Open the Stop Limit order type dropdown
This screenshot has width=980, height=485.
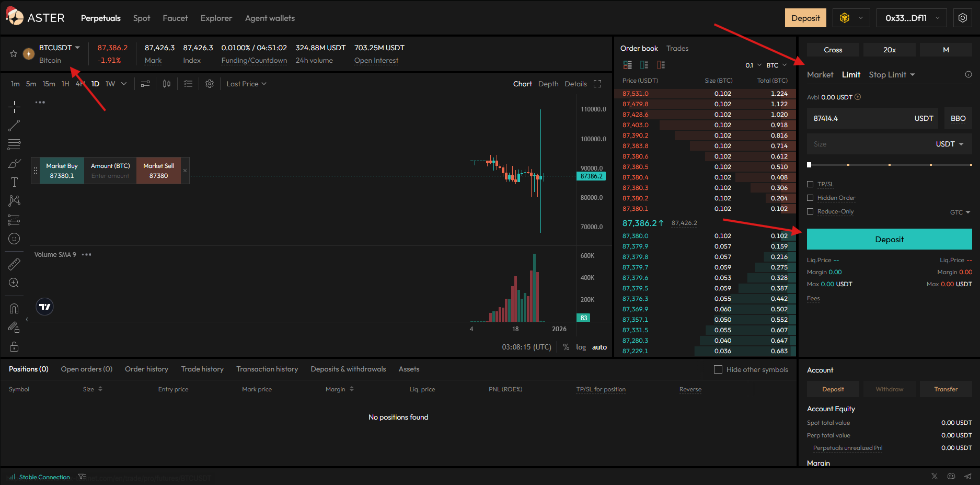click(x=892, y=75)
